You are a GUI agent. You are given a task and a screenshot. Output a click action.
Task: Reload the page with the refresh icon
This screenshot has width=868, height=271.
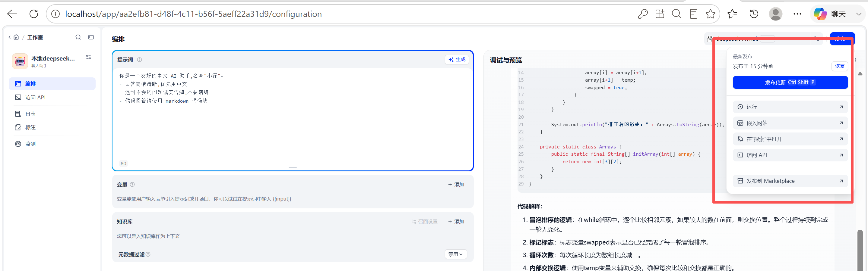click(34, 14)
